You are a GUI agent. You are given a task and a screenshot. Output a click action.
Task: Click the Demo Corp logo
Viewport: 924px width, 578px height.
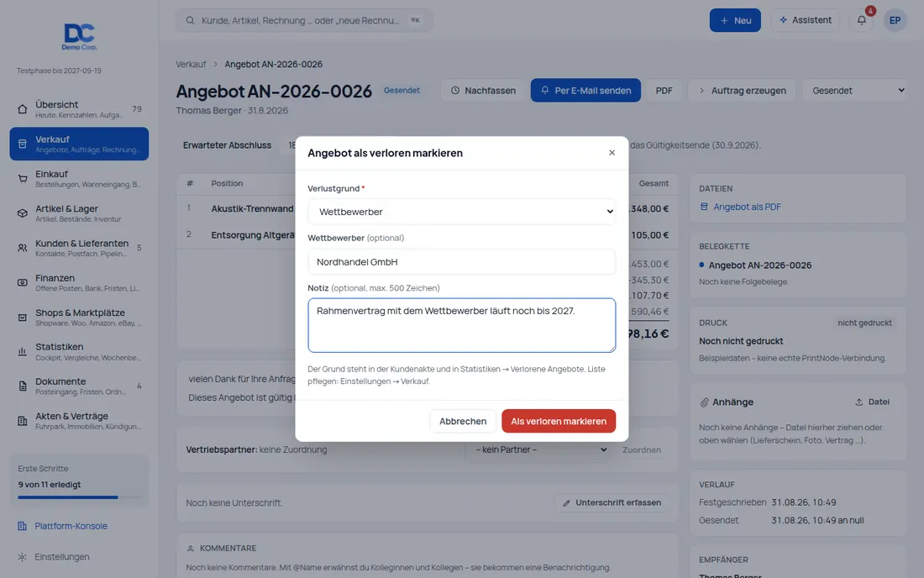(x=79, y=36)
